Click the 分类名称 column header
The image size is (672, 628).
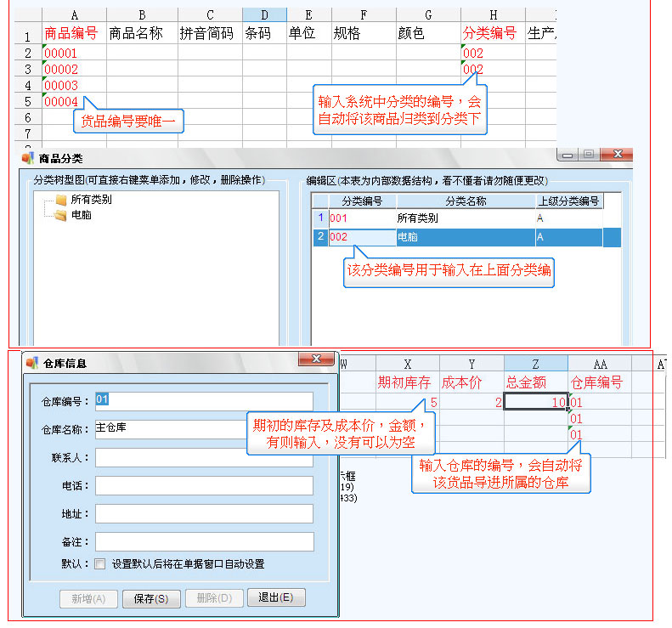click(x=465, y=201)
